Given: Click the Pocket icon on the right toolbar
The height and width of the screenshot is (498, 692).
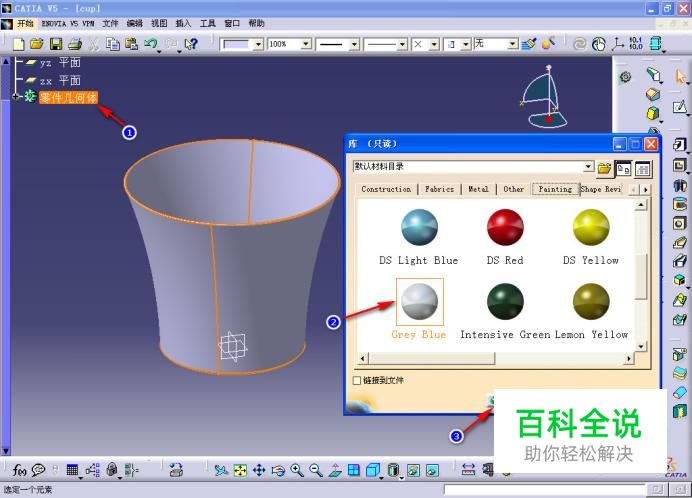Looking at the screenshot, I should point(680,166).
